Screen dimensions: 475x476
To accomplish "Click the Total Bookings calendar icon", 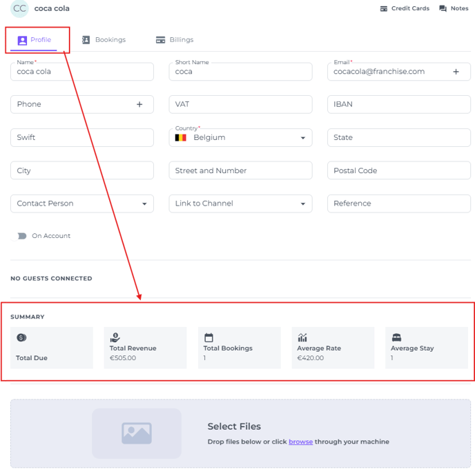I will pyautogui.click(x=209, y=337).
